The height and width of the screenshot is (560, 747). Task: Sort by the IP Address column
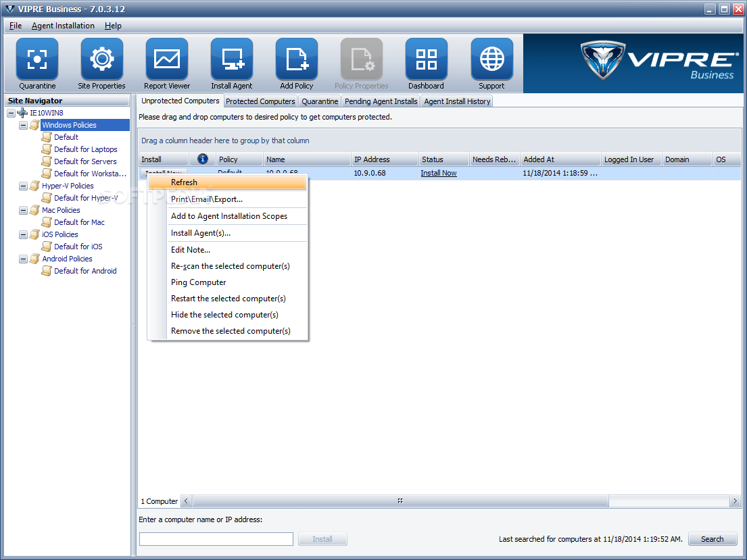385,159
